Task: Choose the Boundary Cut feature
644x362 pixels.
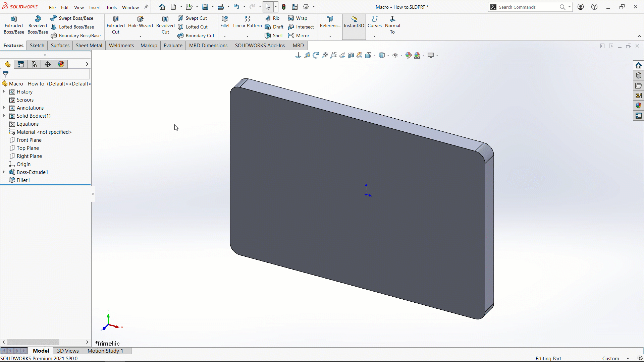Action: coord(196,36)
